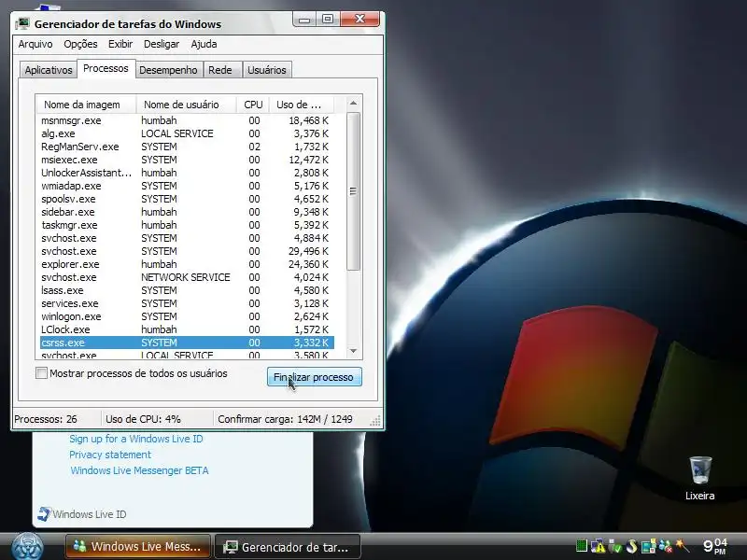Select the explorer.exe process row
The image size is (747, 560).
[x=187, y=264]
